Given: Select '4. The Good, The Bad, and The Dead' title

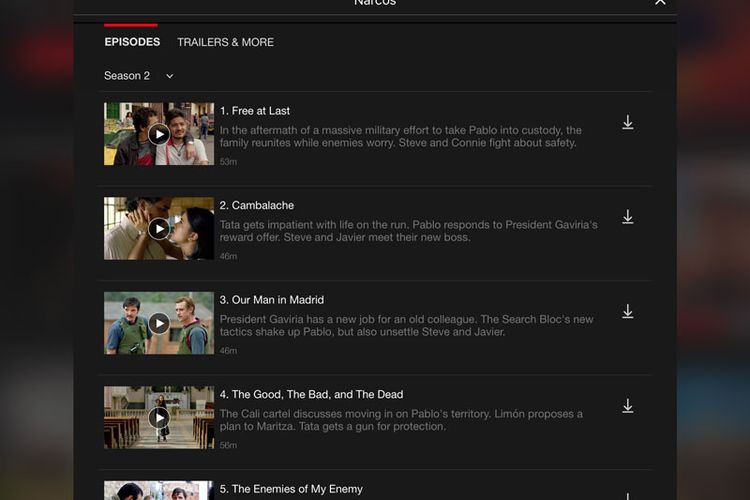Looking at the screenshot, I should click(x=311, y=394).
